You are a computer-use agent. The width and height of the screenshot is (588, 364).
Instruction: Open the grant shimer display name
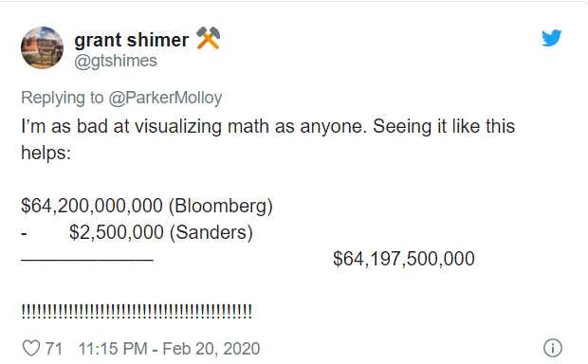(x=131, y=40)
